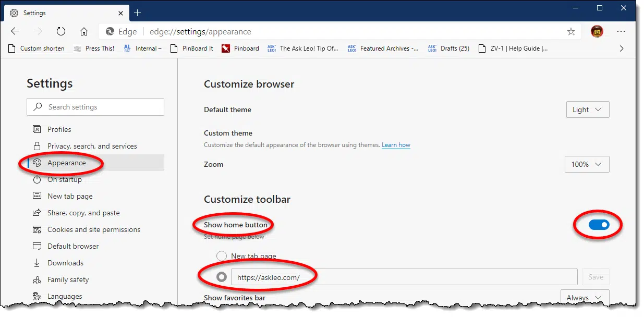Close the Settings tab
The width and height of the screenshot is (644, 317).
point(121,13)
